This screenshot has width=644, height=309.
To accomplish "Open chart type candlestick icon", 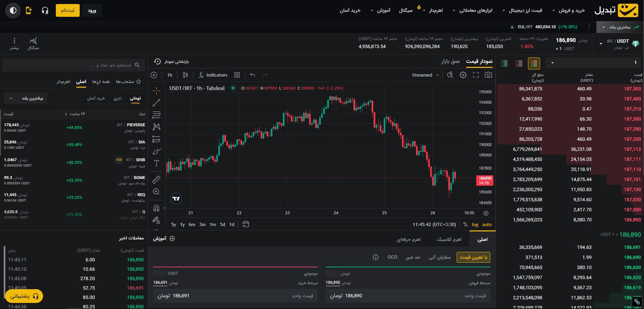I will [185, 75].
